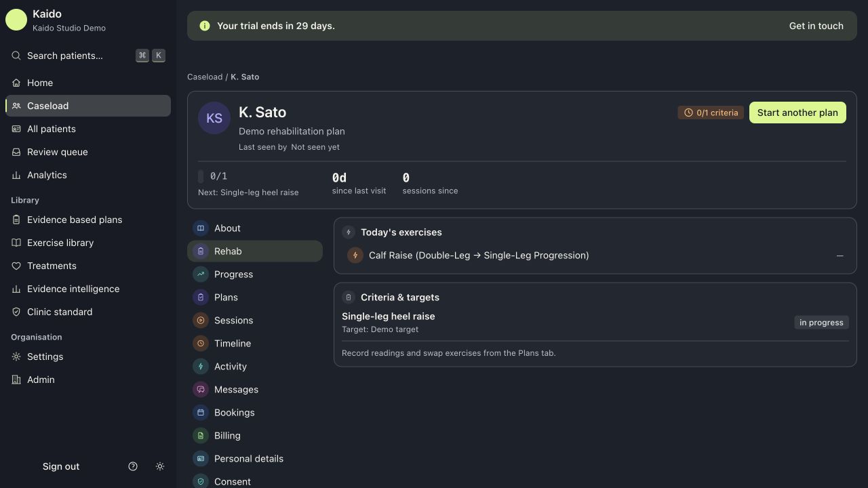Click the 0/1 criteria progress bar
The height and width of the screenshot is (488, 868).
click(x=201, y=176)
